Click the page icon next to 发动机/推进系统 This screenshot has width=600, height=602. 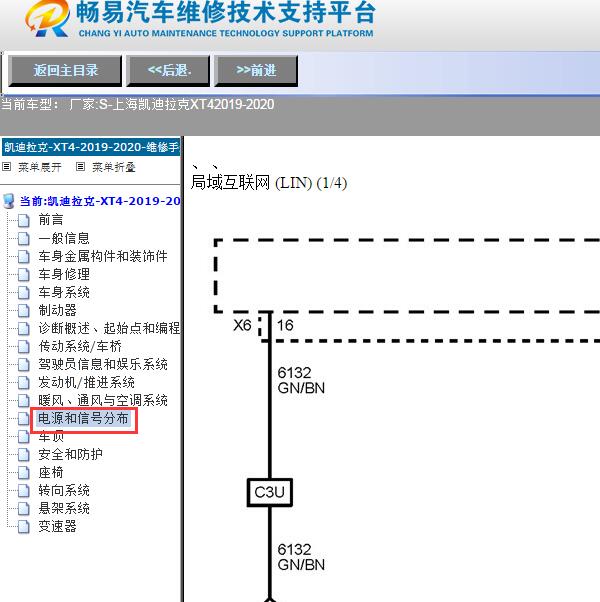pos(23,383)
